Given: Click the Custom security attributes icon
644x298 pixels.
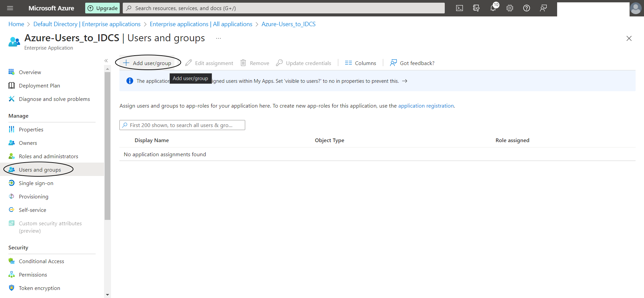Looking at the screenshot, I should [11, 223].
